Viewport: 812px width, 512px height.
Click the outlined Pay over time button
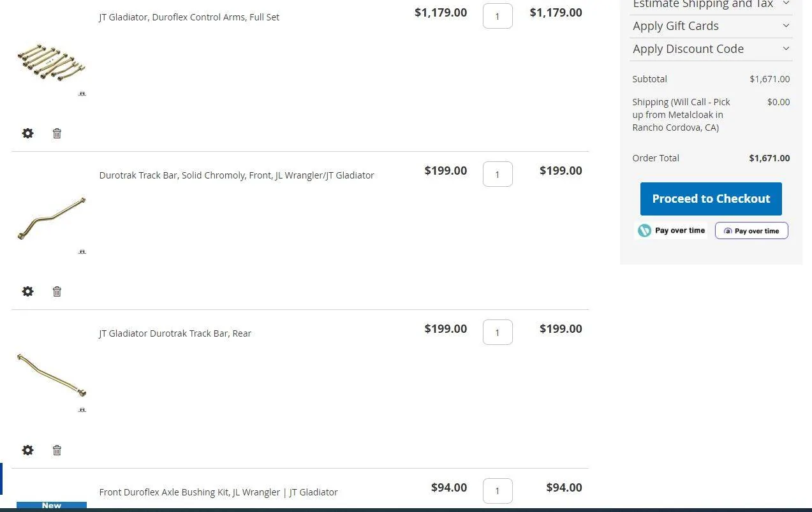point(751,231)
